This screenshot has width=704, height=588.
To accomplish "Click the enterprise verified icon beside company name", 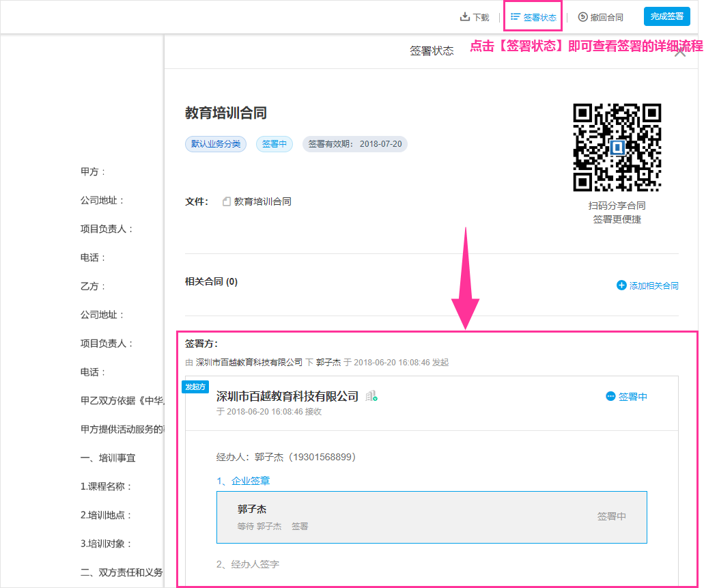I will (371, 396).
